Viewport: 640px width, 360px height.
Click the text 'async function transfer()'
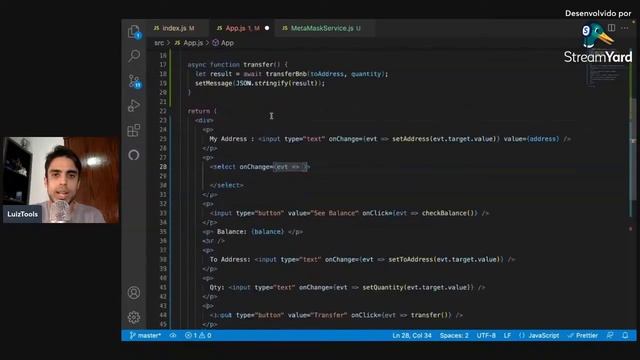click(x=234, y=64)
